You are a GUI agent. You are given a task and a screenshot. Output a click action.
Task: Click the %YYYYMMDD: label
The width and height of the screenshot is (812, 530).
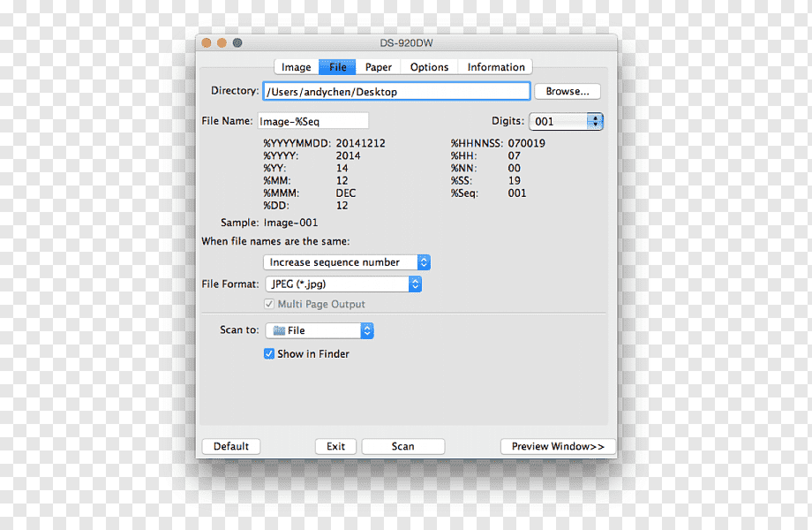click(x=296, y=143)
